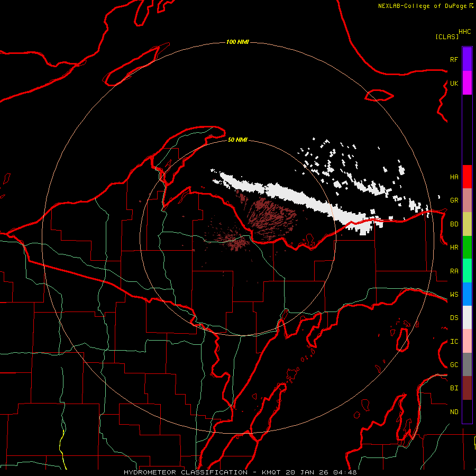Click the HR green legend swatch
The width and height of the screenshot is (476, 476).
click(x=467, y=247)
